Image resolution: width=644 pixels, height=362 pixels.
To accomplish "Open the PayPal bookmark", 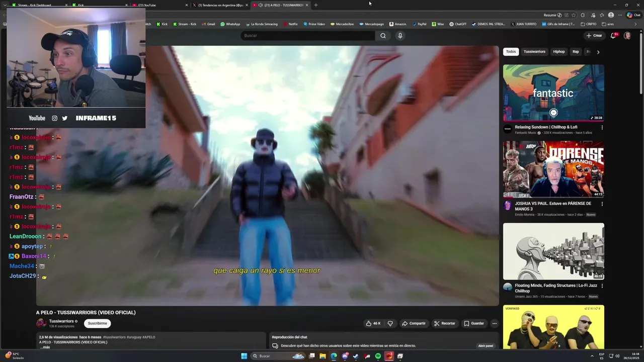I will click(419, 24).
